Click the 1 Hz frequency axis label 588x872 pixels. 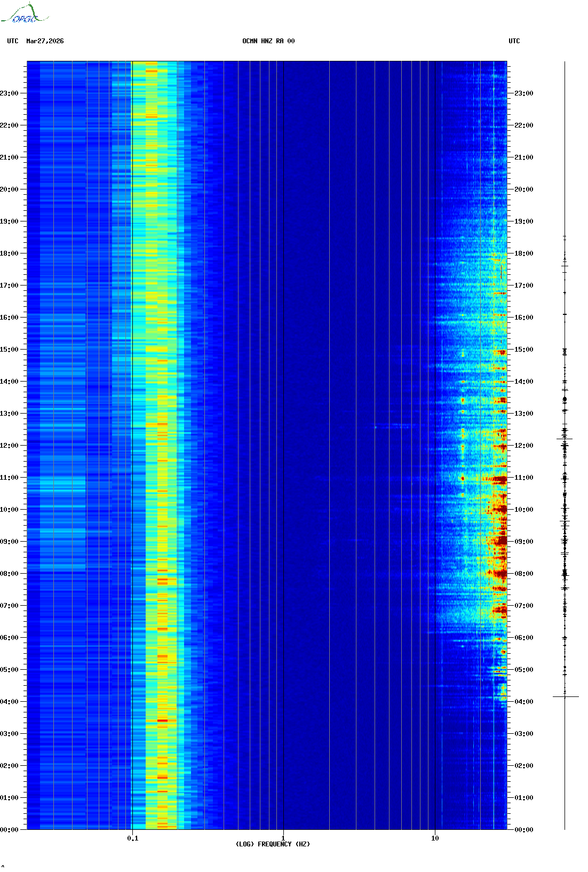283,838
